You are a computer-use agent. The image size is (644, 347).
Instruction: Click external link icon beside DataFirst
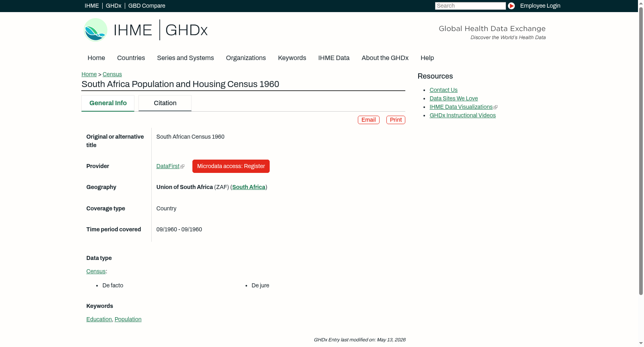(x=182, y=166)
